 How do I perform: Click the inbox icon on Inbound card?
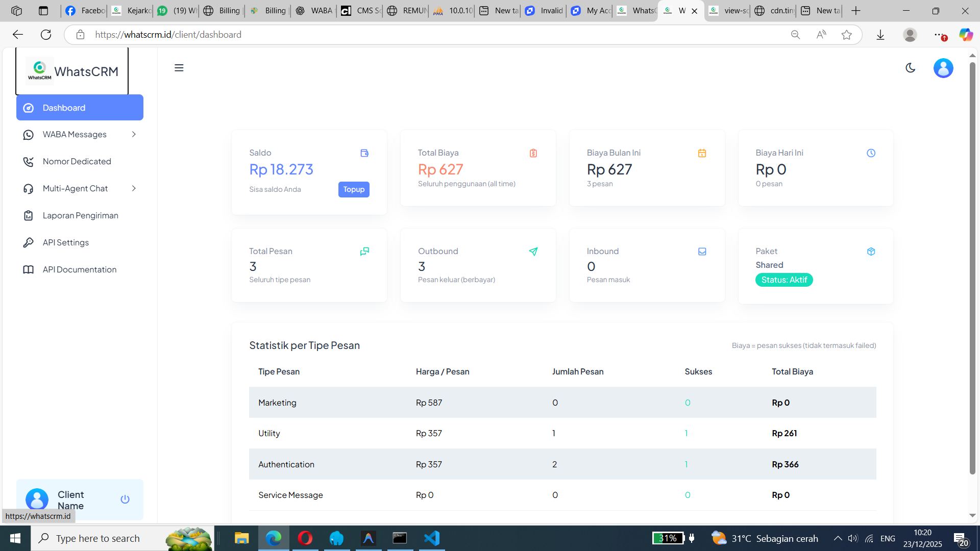point(702,252)
